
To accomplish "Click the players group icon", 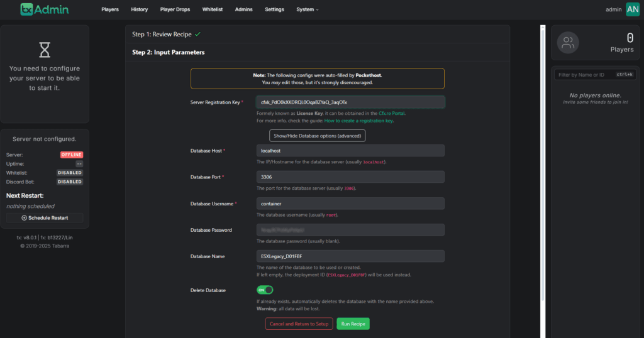I will pyautogui.click(x=568, y=43).
